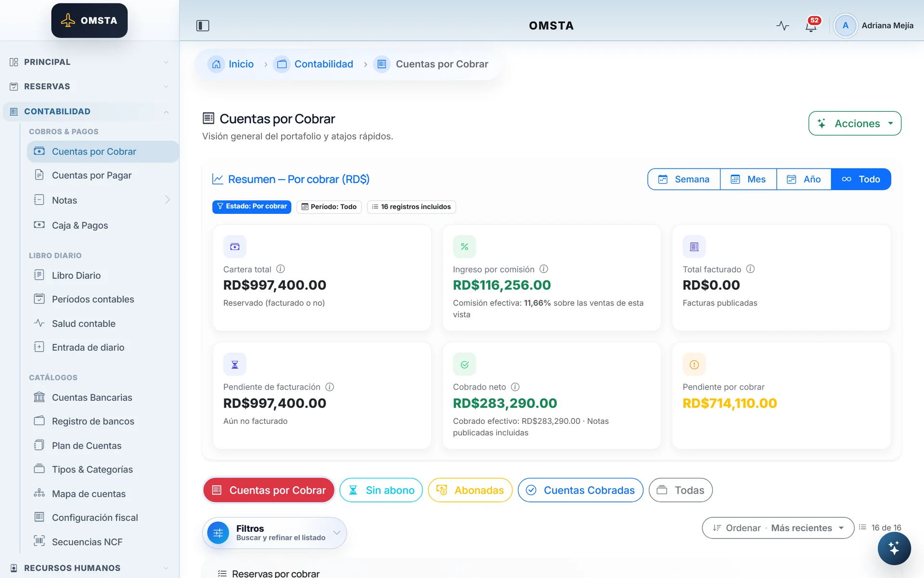Open Secuencias NCF in sidebar
The height and width of the screenshot is (578, 924).
(x=102, y=542)
